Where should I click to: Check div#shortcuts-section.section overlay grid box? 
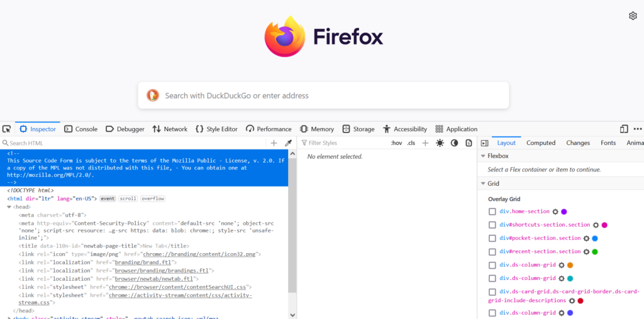point(492,225)
